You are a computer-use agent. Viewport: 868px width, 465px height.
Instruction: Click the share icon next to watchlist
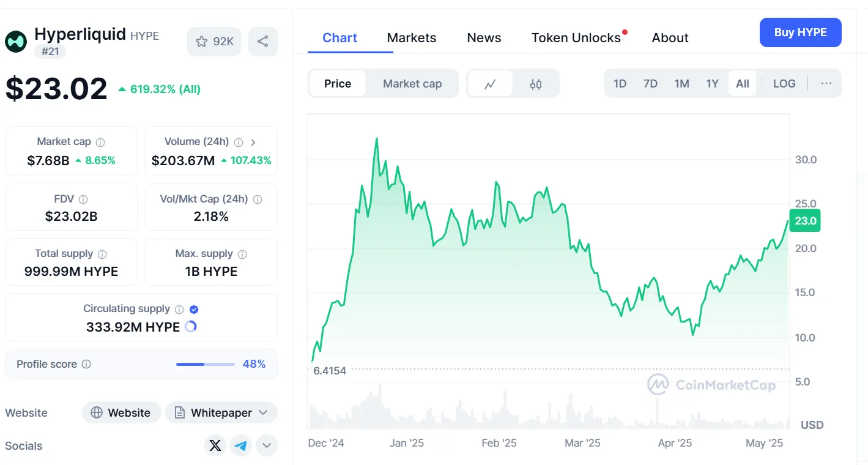(263, 42)
